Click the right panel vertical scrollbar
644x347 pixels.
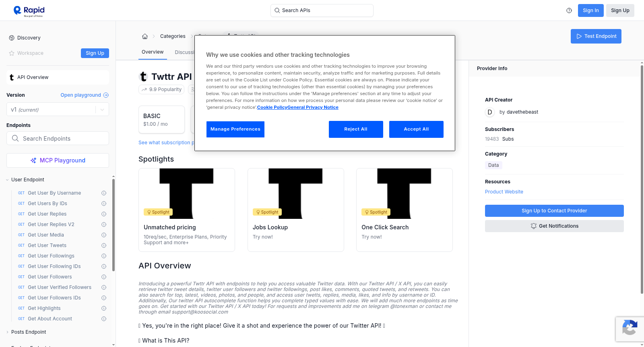(x=642, y=179)
